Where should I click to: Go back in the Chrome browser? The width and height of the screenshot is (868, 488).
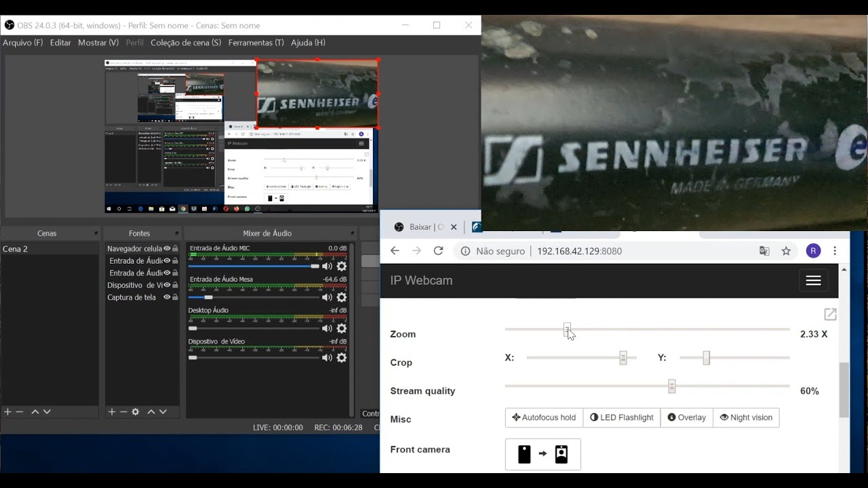point(395,251)
